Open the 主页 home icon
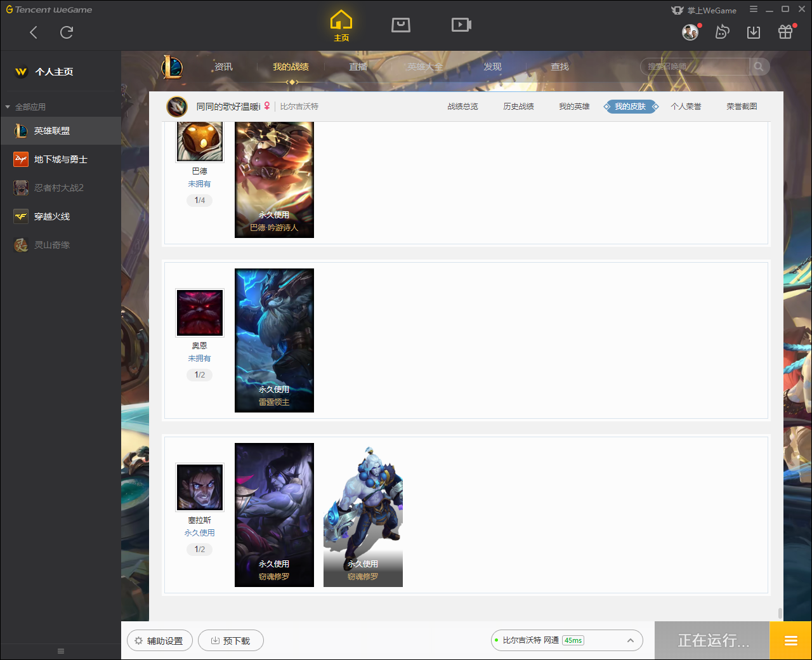812x660 pixels. coord(341,26)
